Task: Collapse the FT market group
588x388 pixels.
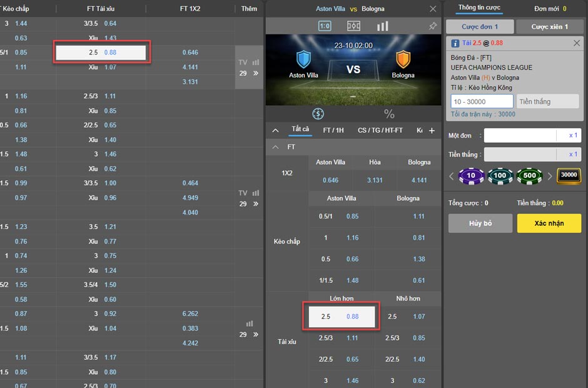Action: pyautogui.click(x=276, y=146)
